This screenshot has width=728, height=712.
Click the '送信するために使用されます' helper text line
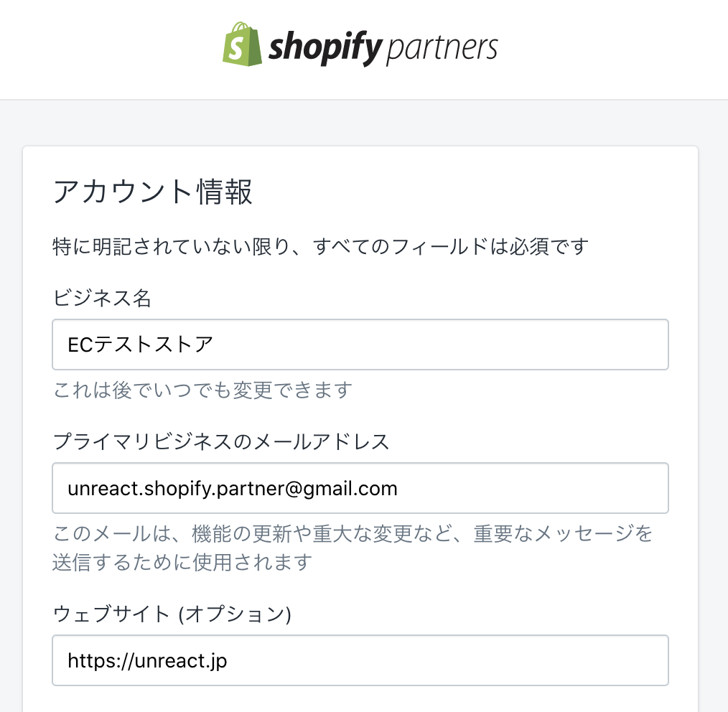click(182, 562)
